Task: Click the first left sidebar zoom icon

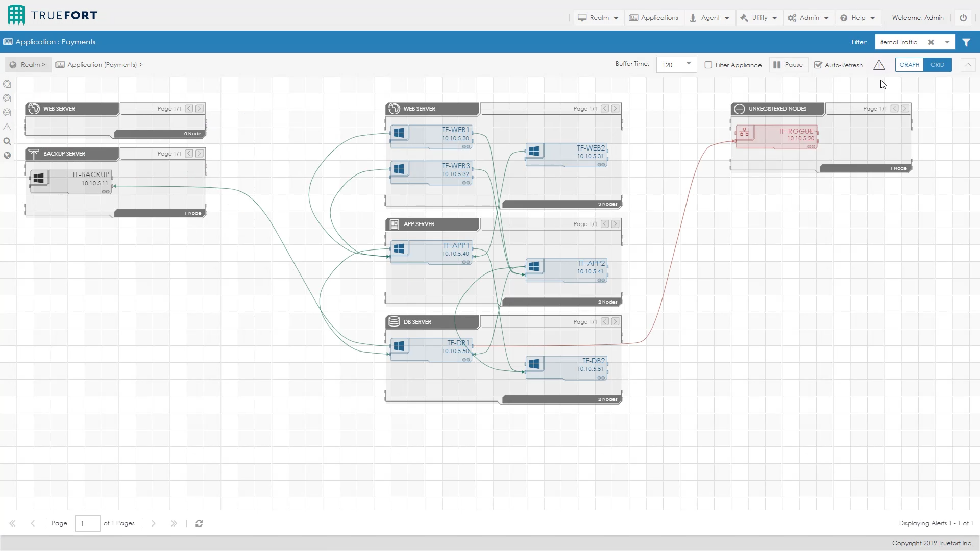Action: click(7, 84)
